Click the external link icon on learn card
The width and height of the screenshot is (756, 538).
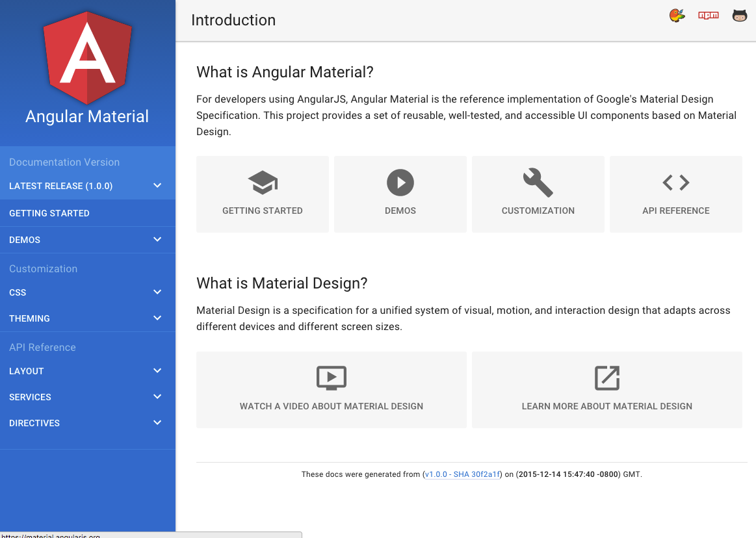pyautogui.click(x=606, y=378)
